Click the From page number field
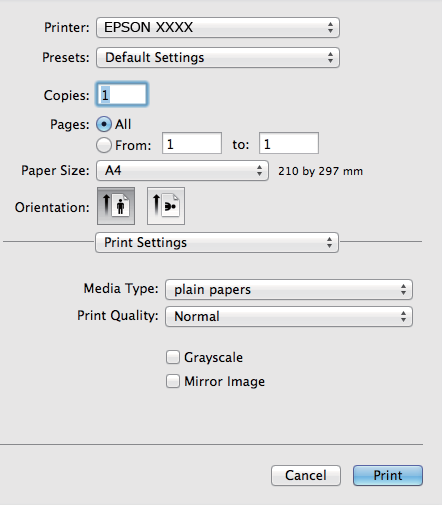Screen dimensions: 442x505 click(192, 143)
